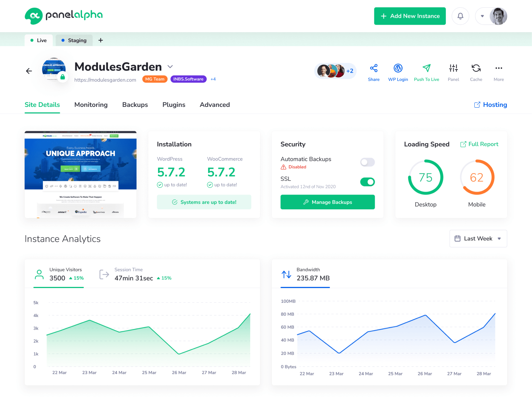Open the Plugins tab
The height and width of the screenshot is (409, 532).
pos(174,105)
